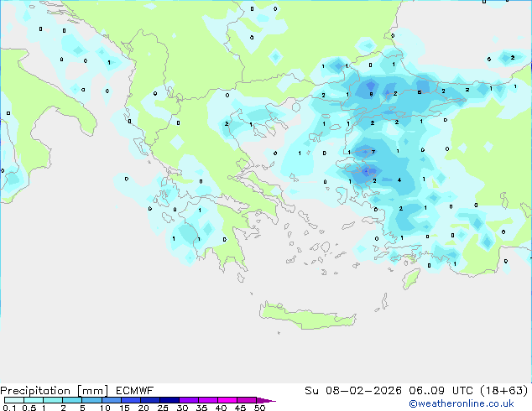The image size is (532, 411).
Task: Click the 10–15 mm legend color swatch
Action: click(x=111, y=400)
